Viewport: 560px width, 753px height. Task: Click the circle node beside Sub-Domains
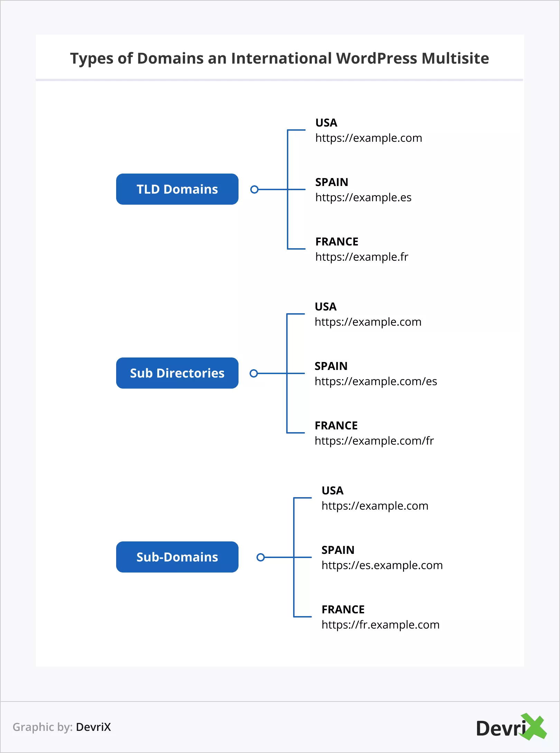261,557
